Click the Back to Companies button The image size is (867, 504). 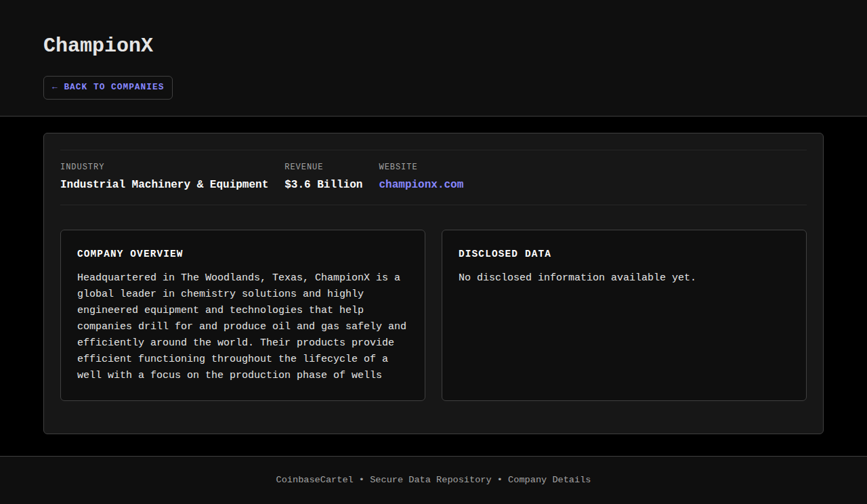tap(108, 87)
